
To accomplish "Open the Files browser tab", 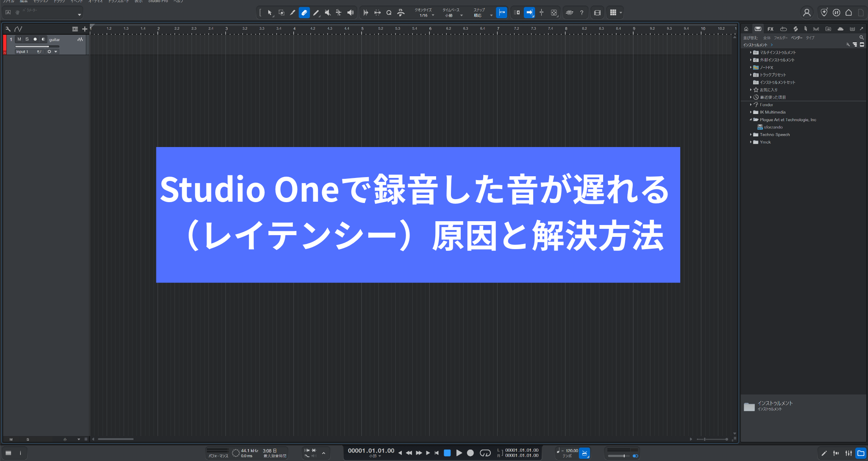I will pos(828,29).
